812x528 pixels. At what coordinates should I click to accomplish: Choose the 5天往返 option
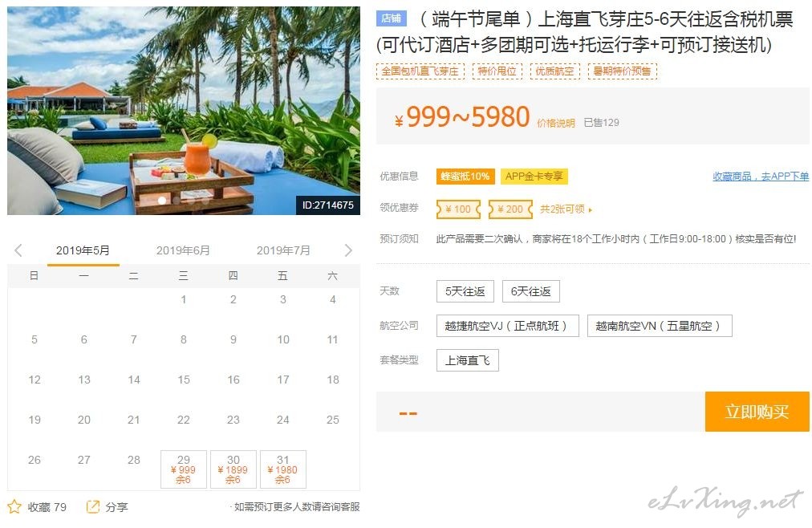[465, 291]
